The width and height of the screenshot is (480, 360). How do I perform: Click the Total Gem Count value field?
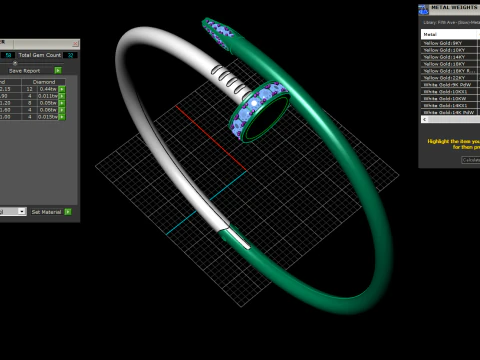[x=70, y=55]
